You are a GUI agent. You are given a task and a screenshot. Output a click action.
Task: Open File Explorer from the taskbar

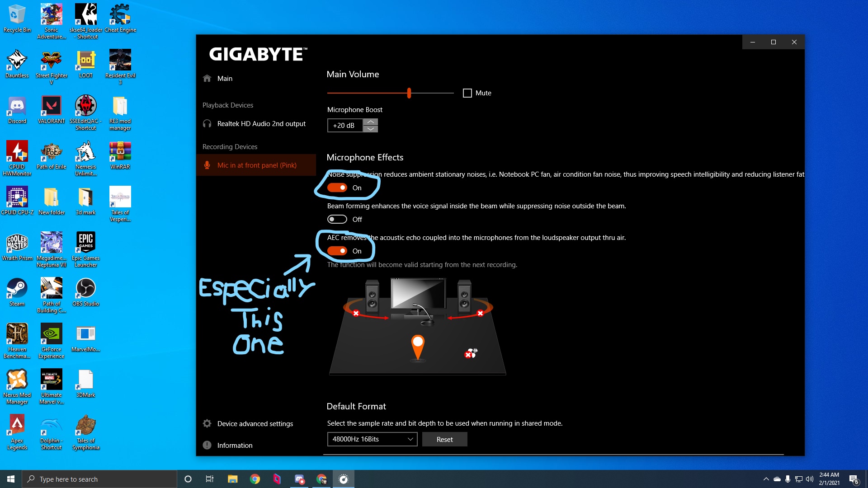tap(232, 479)
